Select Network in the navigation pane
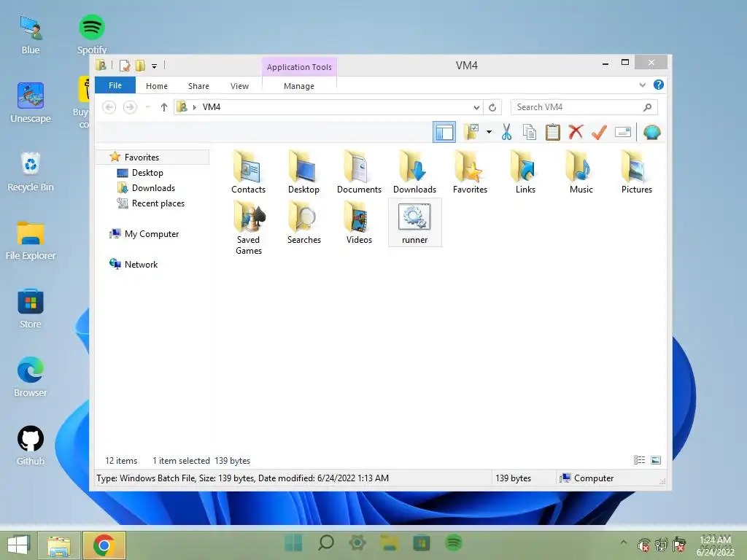Screen dimensions: 747x560 133,264
